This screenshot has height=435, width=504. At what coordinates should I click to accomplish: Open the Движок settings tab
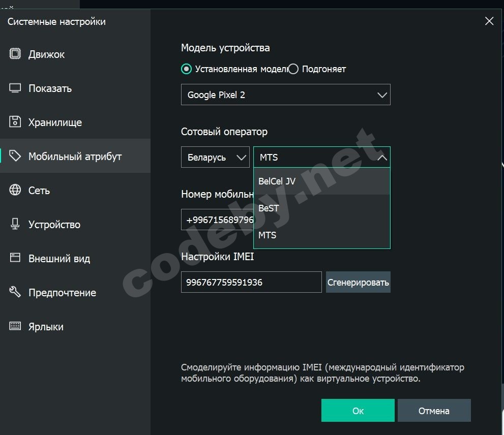click(75, 54)
